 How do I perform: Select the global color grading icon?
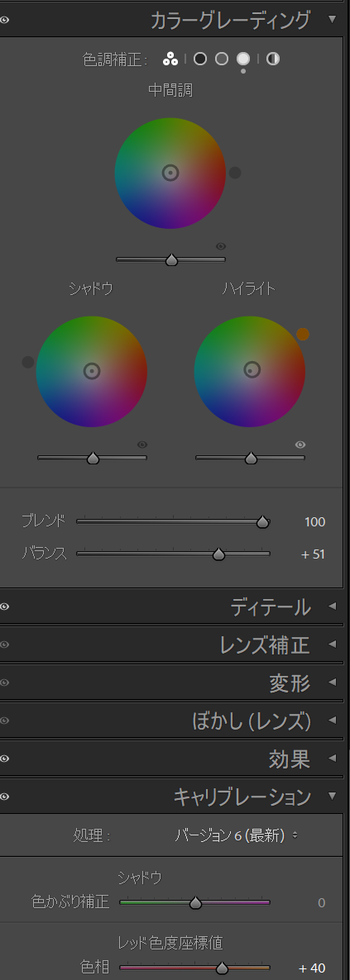pos(273,59)
